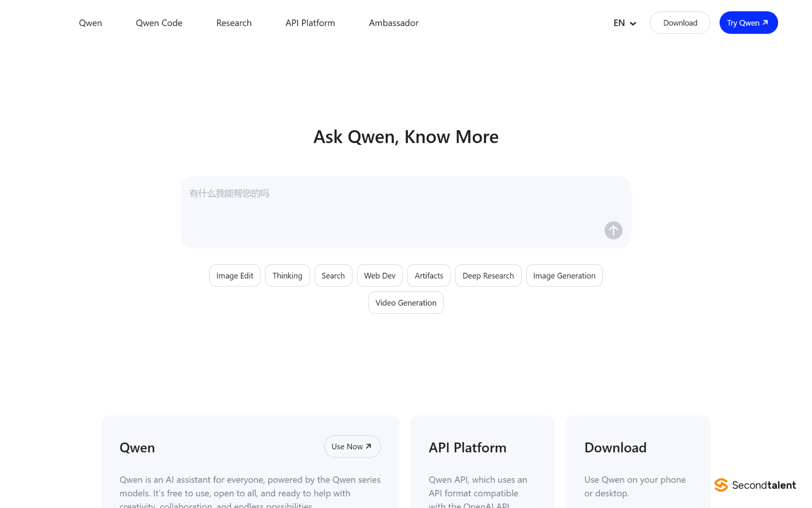Select the Video Generation chip
Viewport: 812px width, 508px height.
406,303
